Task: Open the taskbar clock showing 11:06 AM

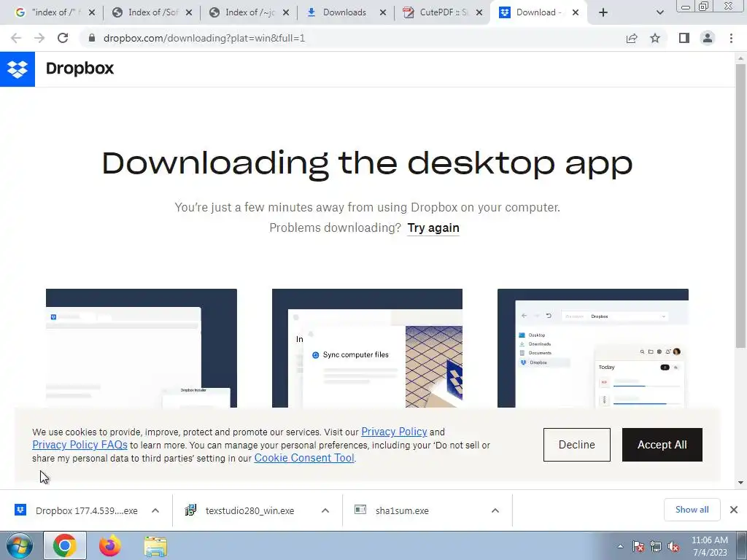Action: click(x=709, y=546)
